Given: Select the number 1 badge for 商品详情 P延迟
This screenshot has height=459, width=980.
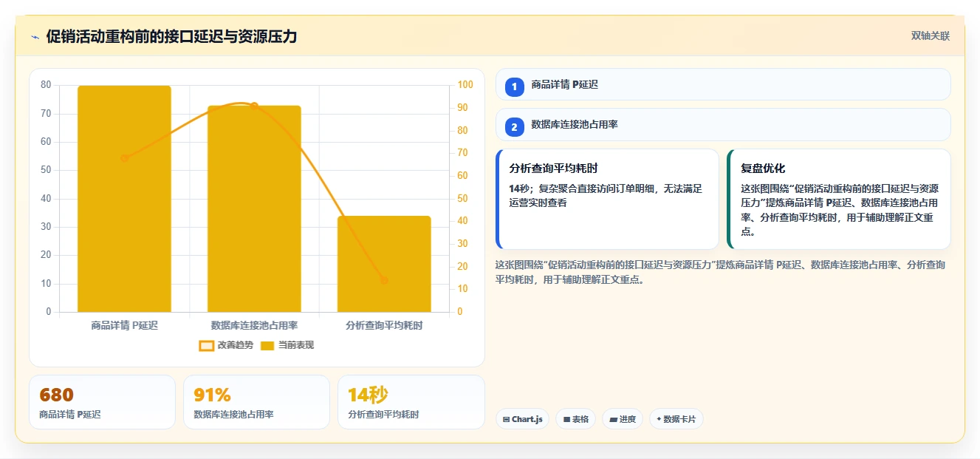Looking at the screenshot, I should 515,86.
